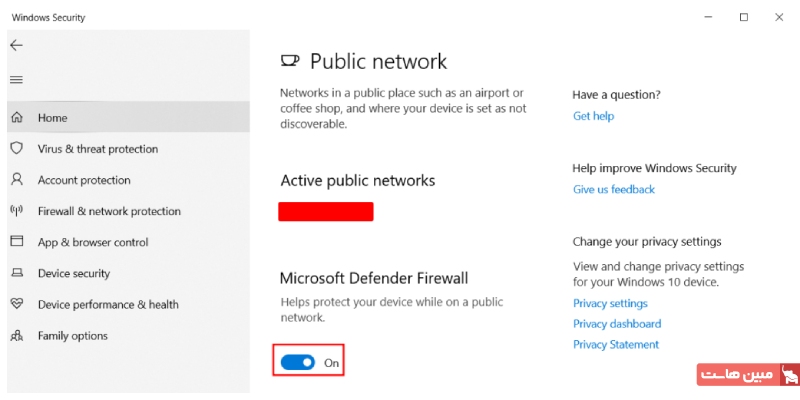Viewport: 800px width, 400px height.
Task: Open the Privacy settings link
Action: point(610,303)
